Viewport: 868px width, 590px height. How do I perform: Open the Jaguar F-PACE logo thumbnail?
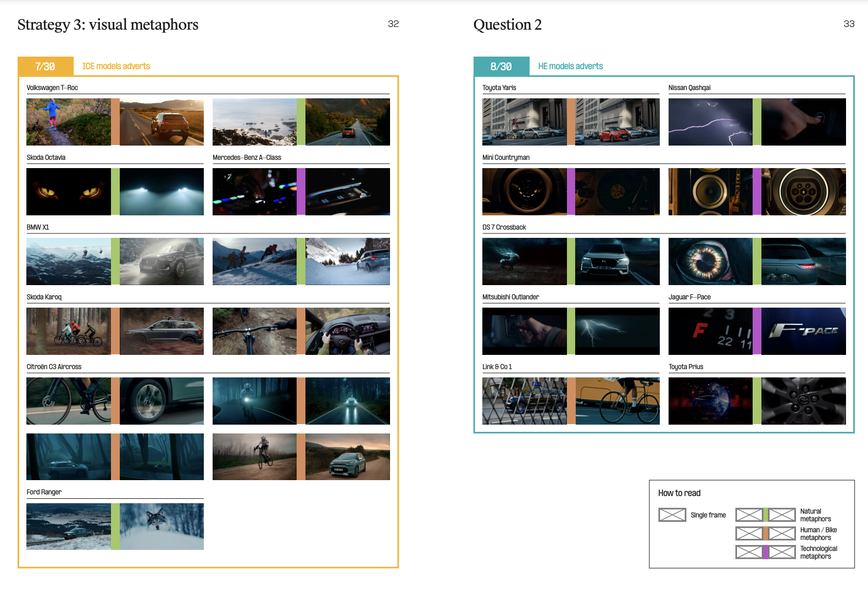[804, 331]
